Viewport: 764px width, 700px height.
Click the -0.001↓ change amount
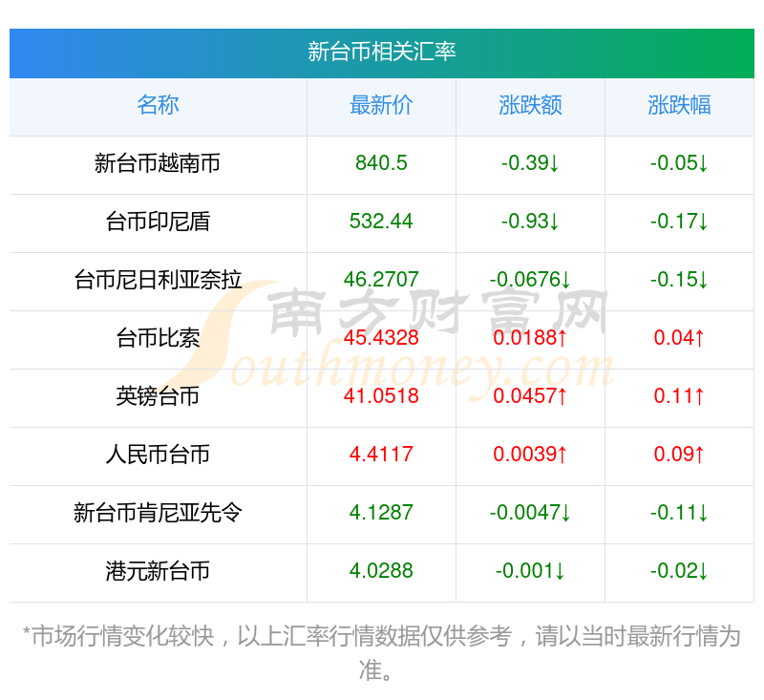(530, 571)
